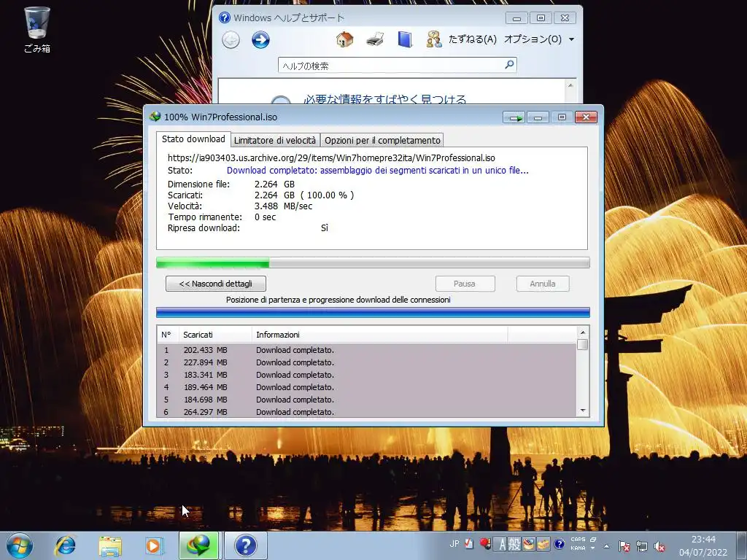Switch to the Help and Support taskbar item

pyautogui.click(x=246, y=545)
